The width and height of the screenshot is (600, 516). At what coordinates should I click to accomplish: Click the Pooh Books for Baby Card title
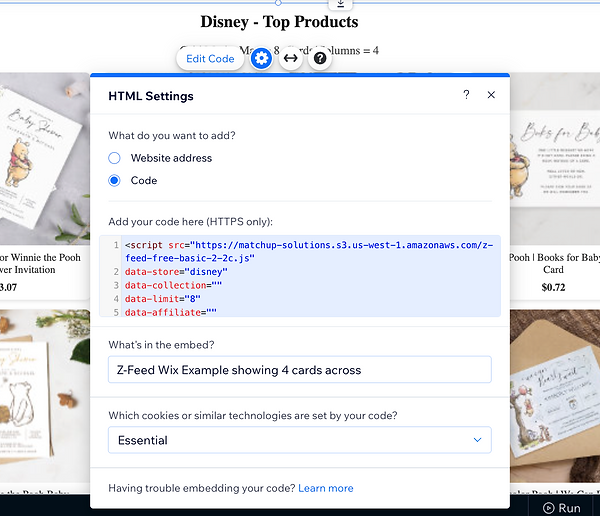pos(554,263)
